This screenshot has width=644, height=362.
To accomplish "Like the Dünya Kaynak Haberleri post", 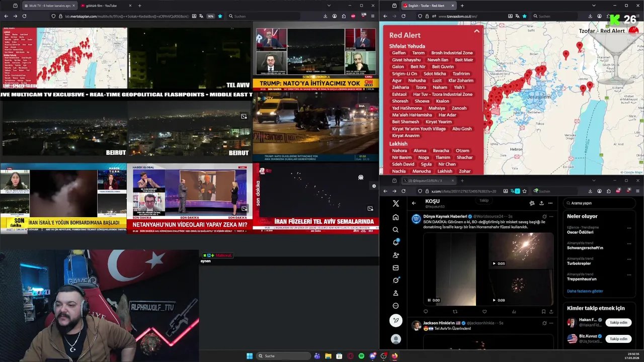I will click(485, 312).
